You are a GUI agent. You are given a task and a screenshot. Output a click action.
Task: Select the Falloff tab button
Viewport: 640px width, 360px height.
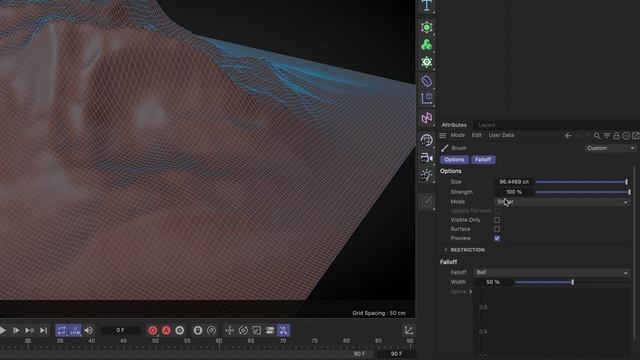(483, 160)
